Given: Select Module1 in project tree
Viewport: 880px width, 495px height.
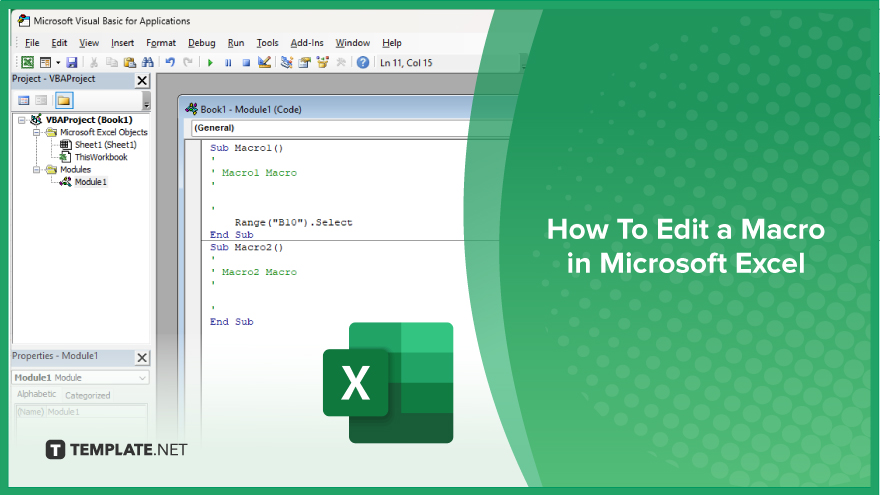Looking at the screenshot, I should coord(90,182).
